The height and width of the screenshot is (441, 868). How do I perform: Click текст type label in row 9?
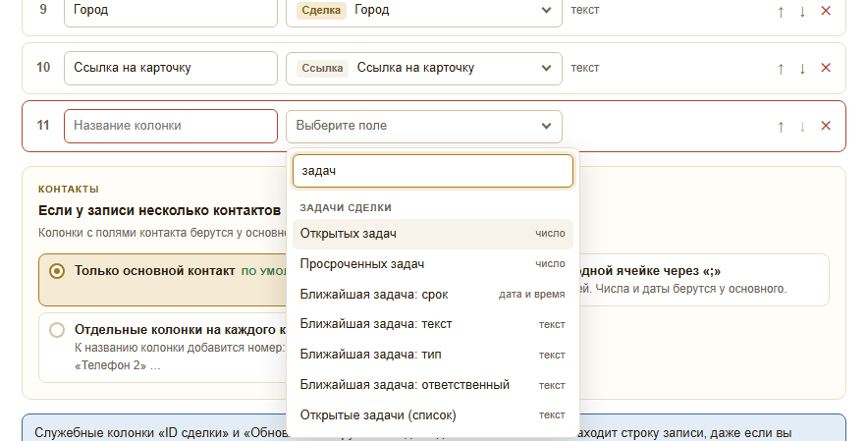coord(584,10)
